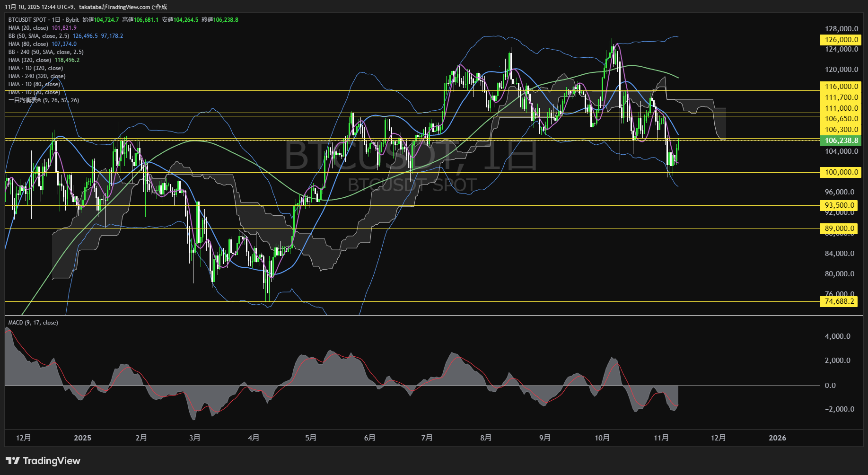
Task: Click the green current price label 106,238.8
Action: tap(841, 141)
